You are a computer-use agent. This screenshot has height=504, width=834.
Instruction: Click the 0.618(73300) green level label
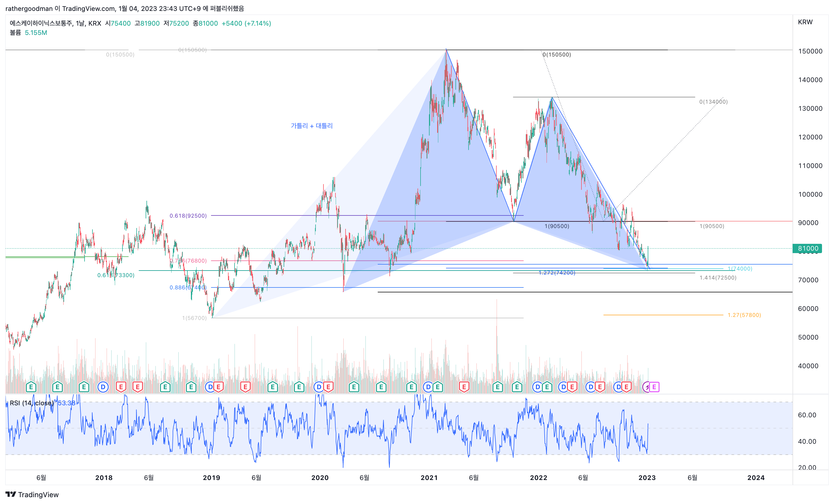(116, 275)
